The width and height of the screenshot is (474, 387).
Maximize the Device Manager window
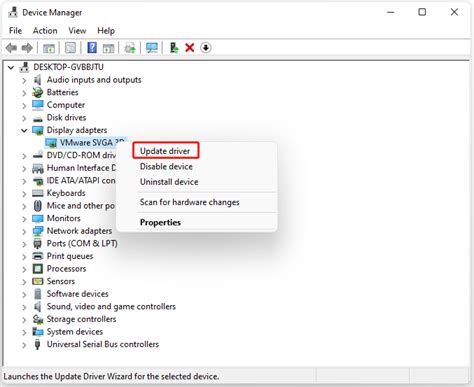pos(422,12)
